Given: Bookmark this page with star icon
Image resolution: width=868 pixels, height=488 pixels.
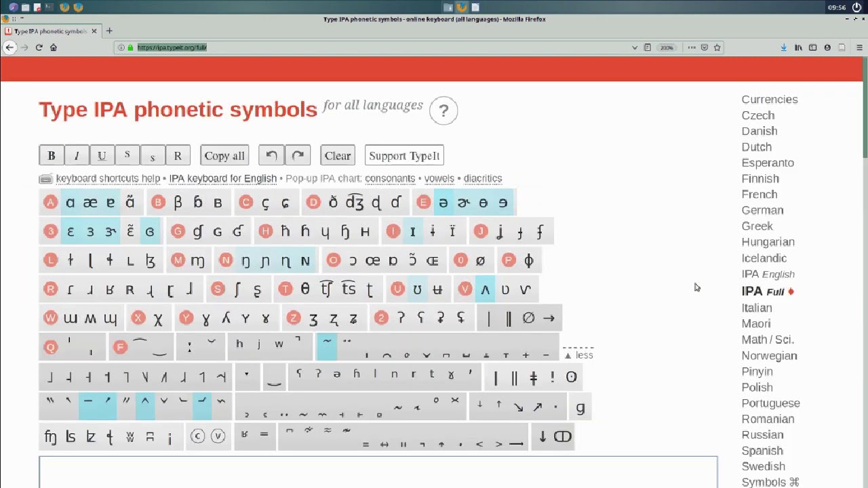Looking at the screenshot, I should (717, 47).
